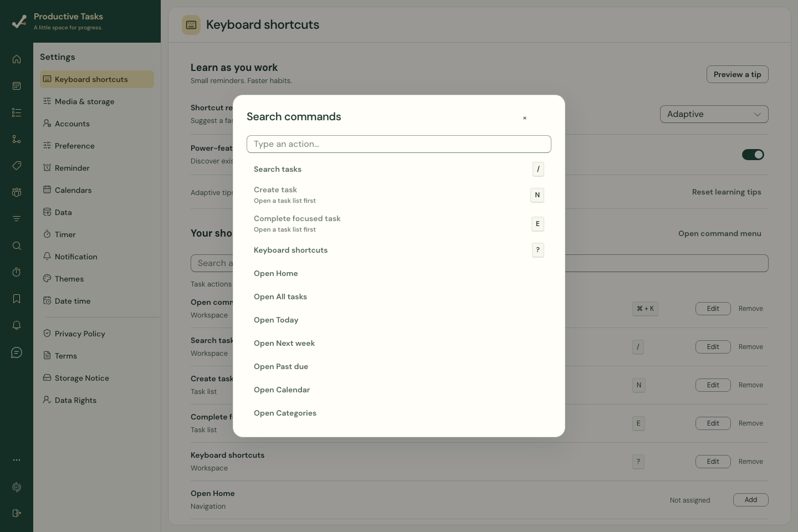Click the team icon in left rail

coord(17,192)
